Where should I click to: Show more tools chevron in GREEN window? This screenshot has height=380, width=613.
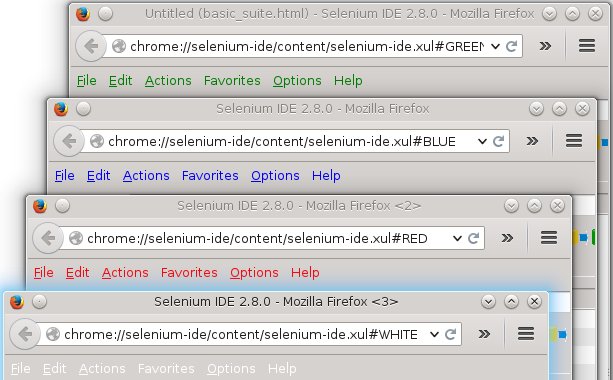pos(545,46)
